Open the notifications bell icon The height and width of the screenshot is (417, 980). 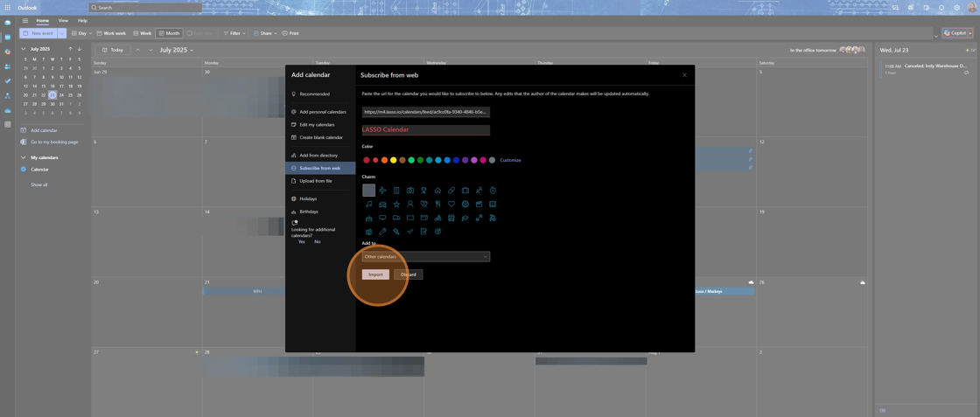[941, 8]
